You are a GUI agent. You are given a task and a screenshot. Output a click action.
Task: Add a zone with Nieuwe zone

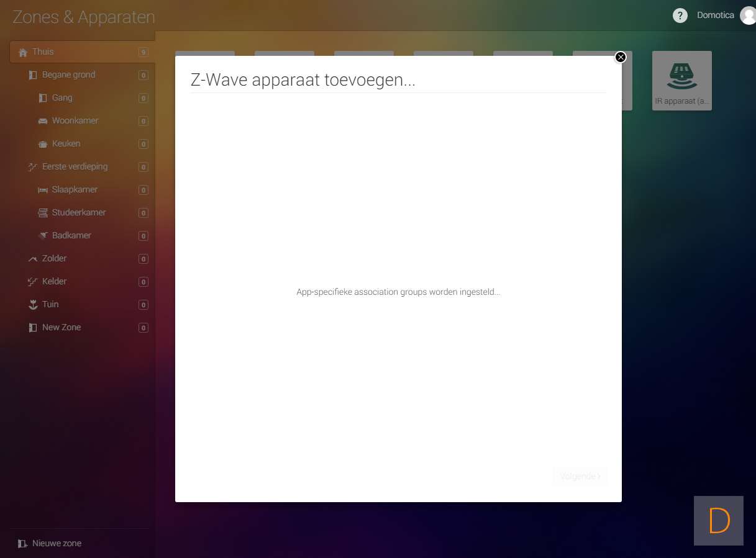click(50, 543)
